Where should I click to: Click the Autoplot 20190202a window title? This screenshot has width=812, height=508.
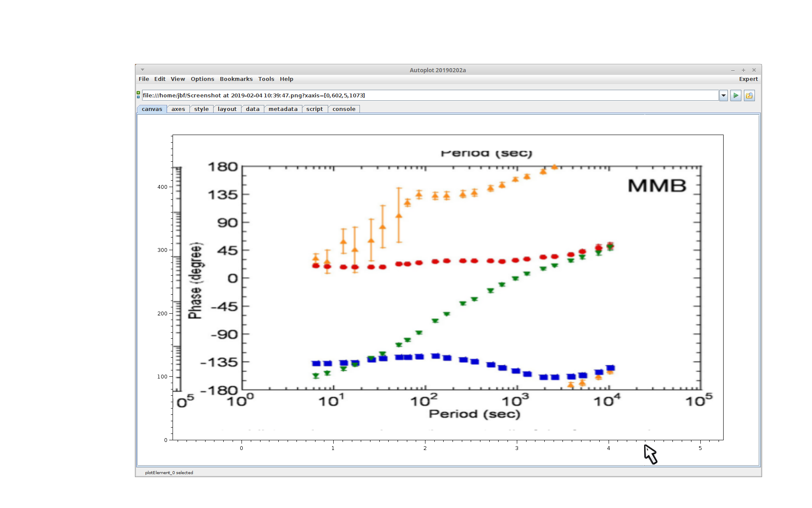(438, 70)
